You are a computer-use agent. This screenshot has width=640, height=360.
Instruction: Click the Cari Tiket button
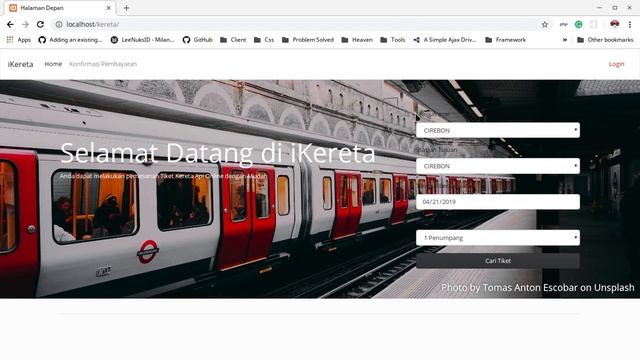point(498,260)
